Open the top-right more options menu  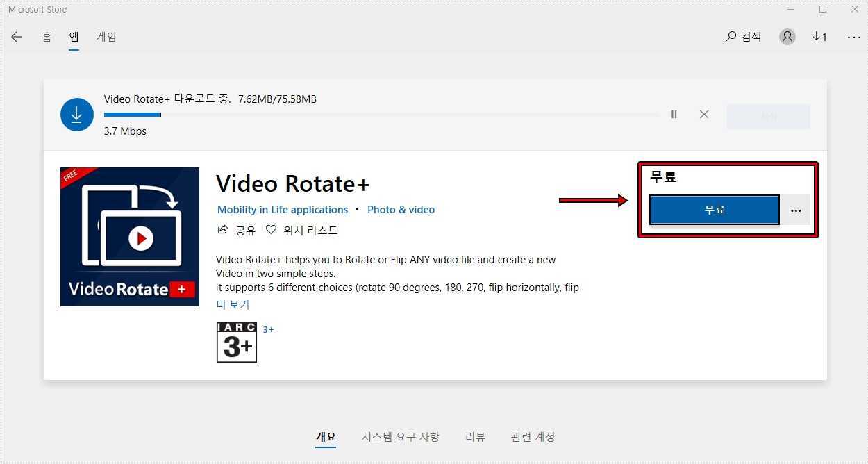click(854, 38)
